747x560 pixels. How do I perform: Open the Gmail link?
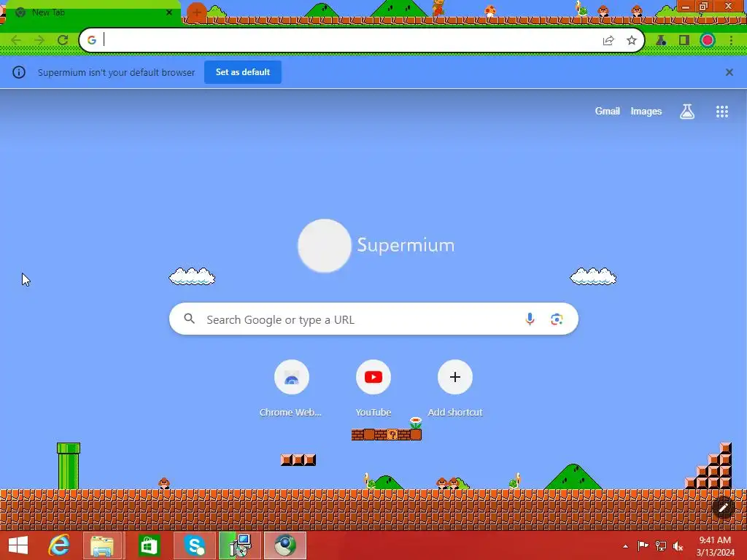[x=608, y=112]
